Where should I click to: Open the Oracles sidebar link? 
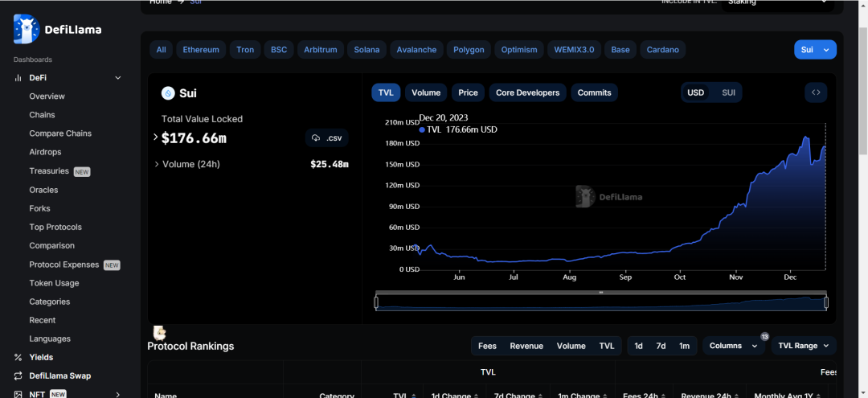(43, 190)
